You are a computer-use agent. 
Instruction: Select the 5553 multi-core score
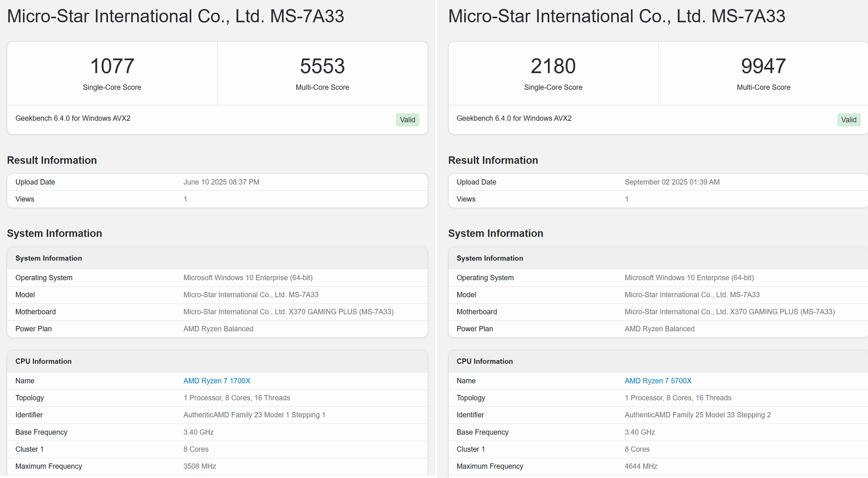[x=322, y=66]
